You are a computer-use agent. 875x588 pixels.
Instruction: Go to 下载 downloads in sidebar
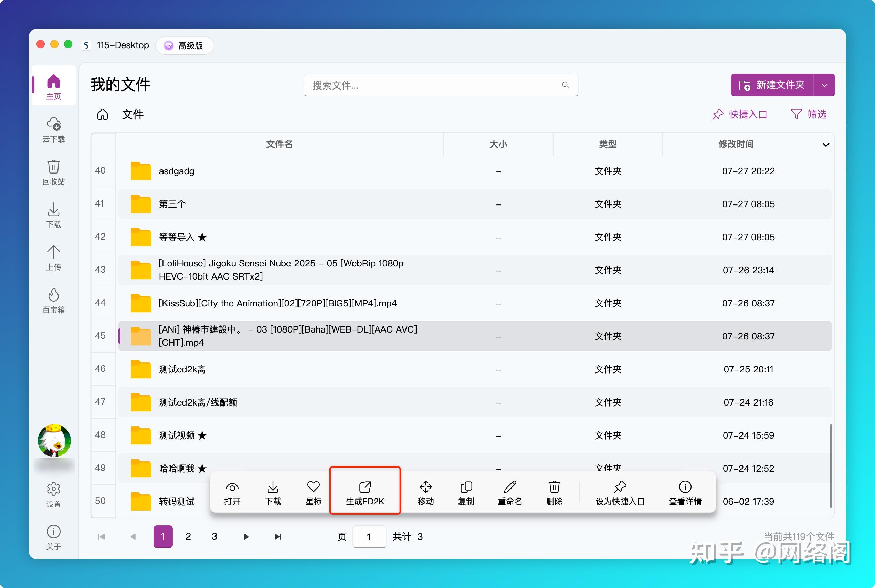pyautogui.click(x=54, y=215)
